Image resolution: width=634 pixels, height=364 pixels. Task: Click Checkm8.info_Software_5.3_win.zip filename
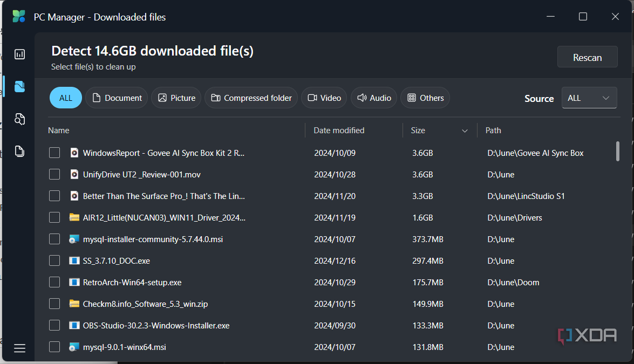pos(145,304)
